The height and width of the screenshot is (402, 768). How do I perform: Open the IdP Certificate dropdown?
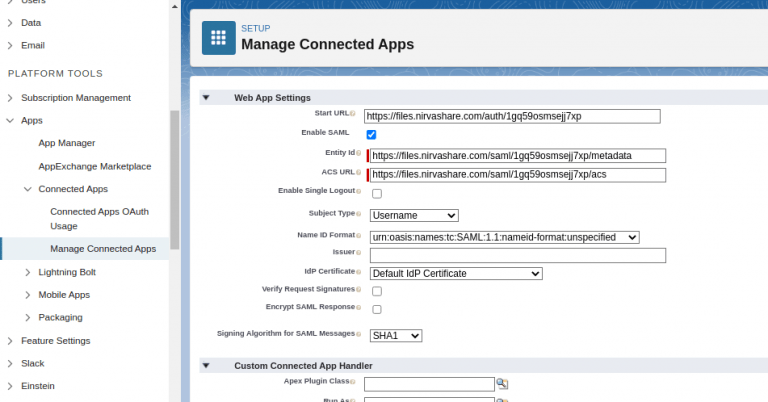[456, 274]
